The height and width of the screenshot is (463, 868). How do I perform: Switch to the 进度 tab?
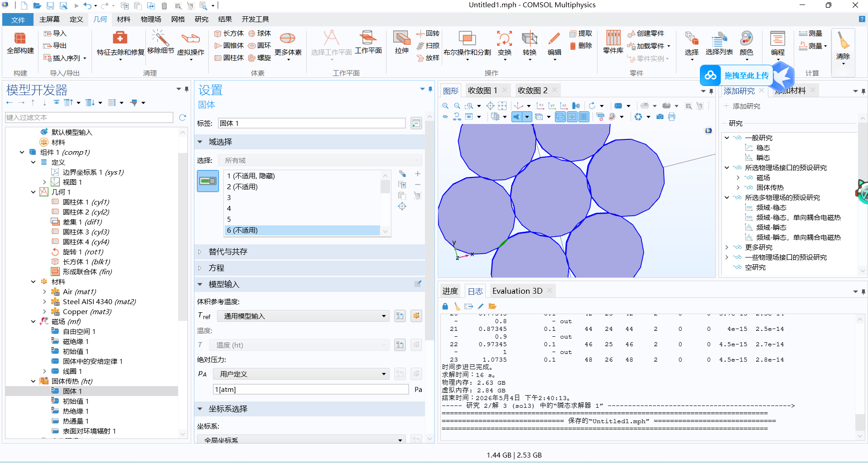coord(450,291)
